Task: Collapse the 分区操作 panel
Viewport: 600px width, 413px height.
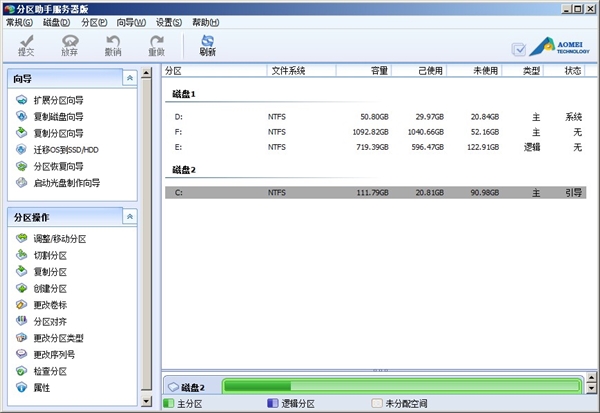Action: click(129, 216)
